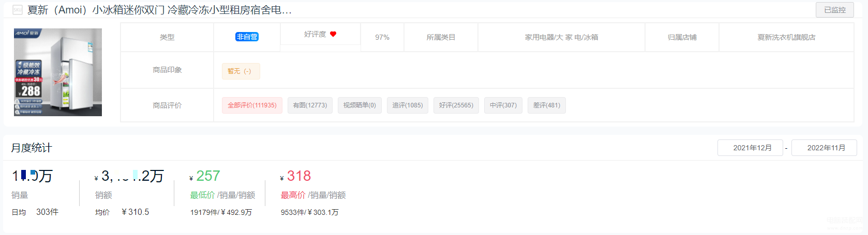Click the 家用电器/大家电/冰箱 category link
Image resolution: width=868 pixels, height=235 pixels.
tap(561, 37)
